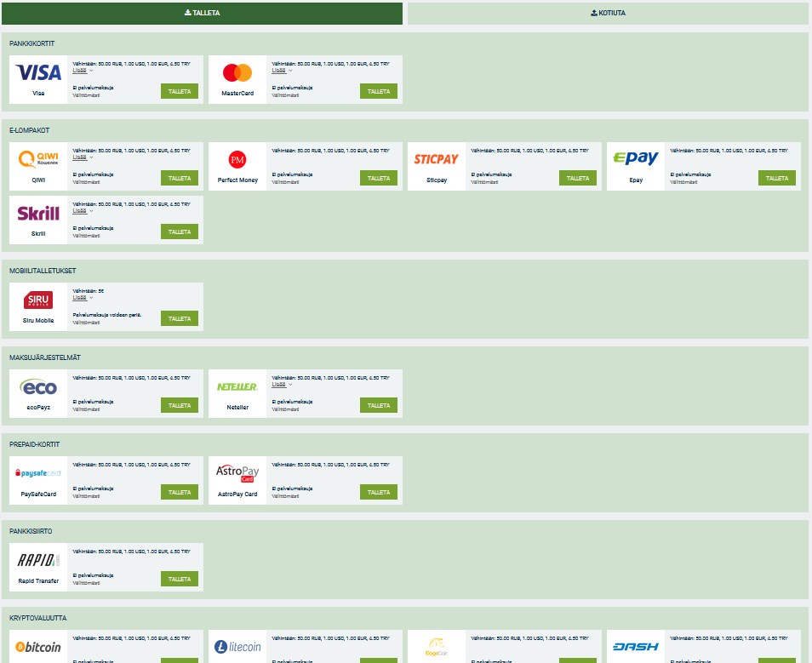This screenshot has height=663, width=812.
Task: Choose the Perfect Money logo
Action: point(237,159)
